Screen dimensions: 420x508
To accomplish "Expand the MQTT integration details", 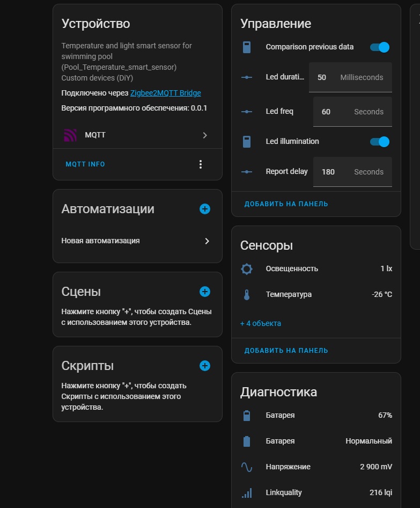I will coord(204,135).
